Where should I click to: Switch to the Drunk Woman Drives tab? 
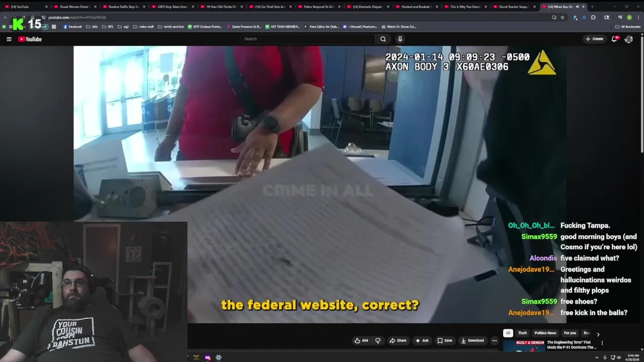[x=74, y=7]
